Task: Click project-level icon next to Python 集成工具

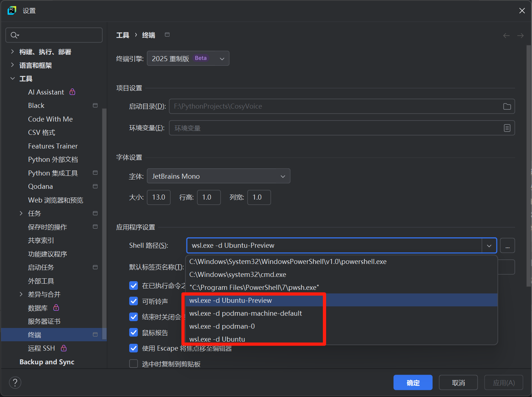Action: 95,173
